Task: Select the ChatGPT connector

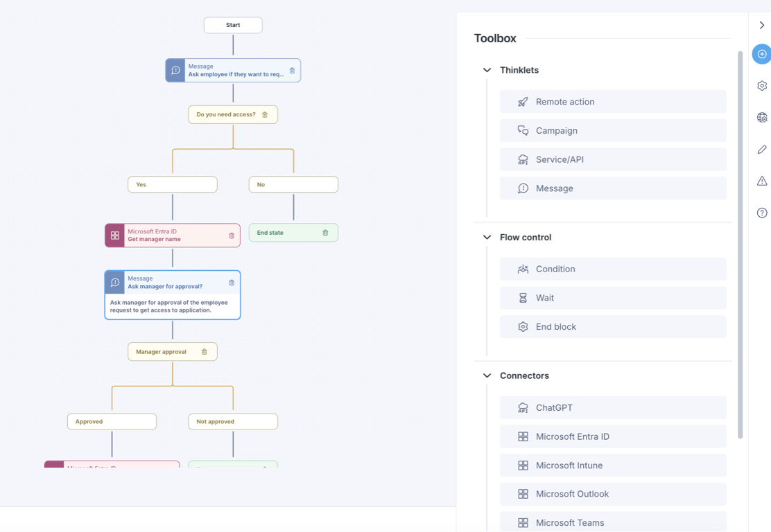Action: [x=613, y=408]
